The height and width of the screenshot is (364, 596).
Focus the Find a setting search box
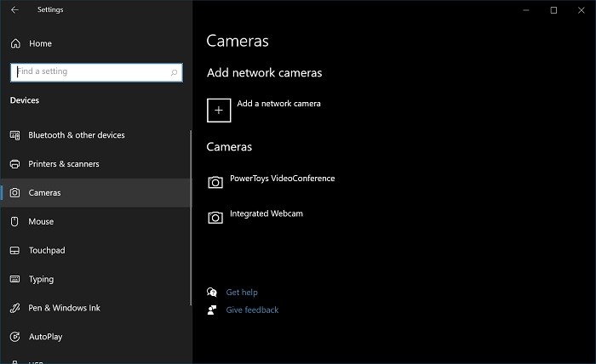[96, 72]
